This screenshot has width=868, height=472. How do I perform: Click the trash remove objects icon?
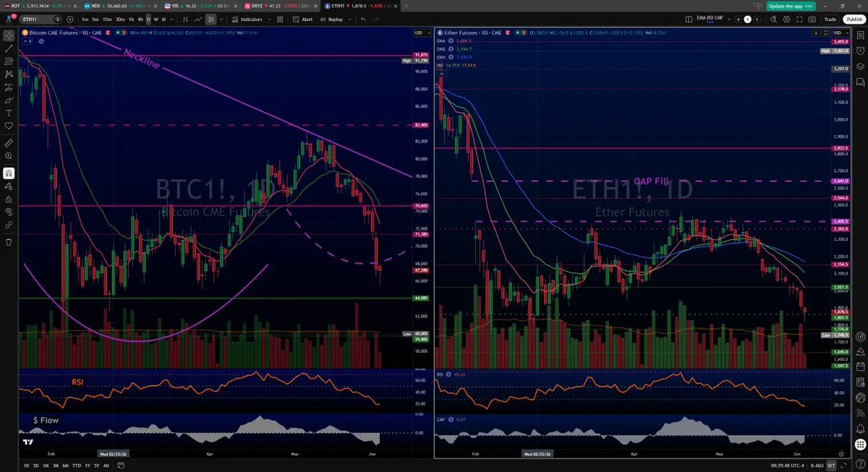click(x=9, y=241)
